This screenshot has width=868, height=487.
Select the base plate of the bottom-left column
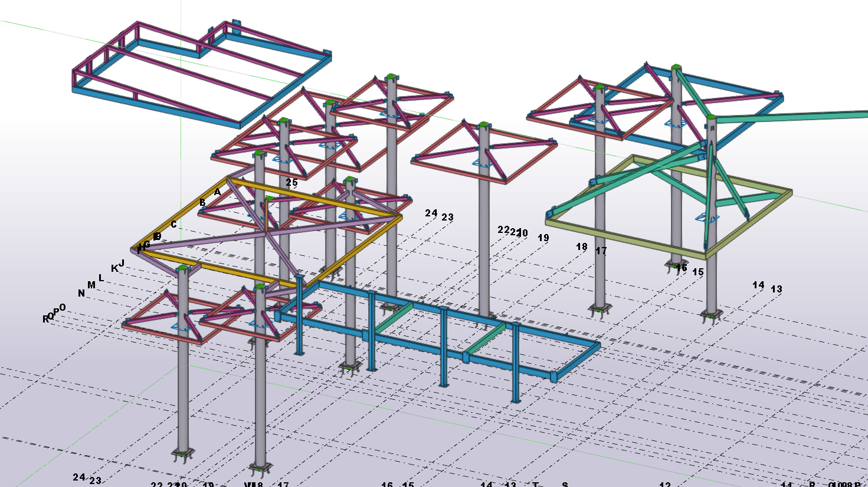184,454
